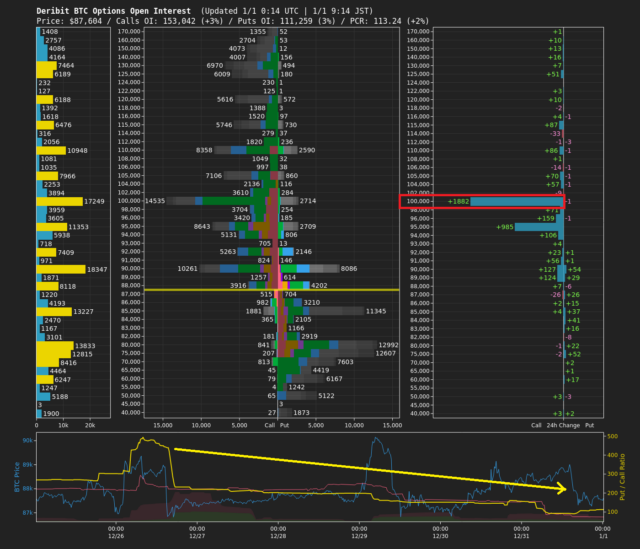The width and height of the screenshot is (640, 549).
Task: Click the 12/29 date marker on timeline
Action: click(x=358, y=537)
